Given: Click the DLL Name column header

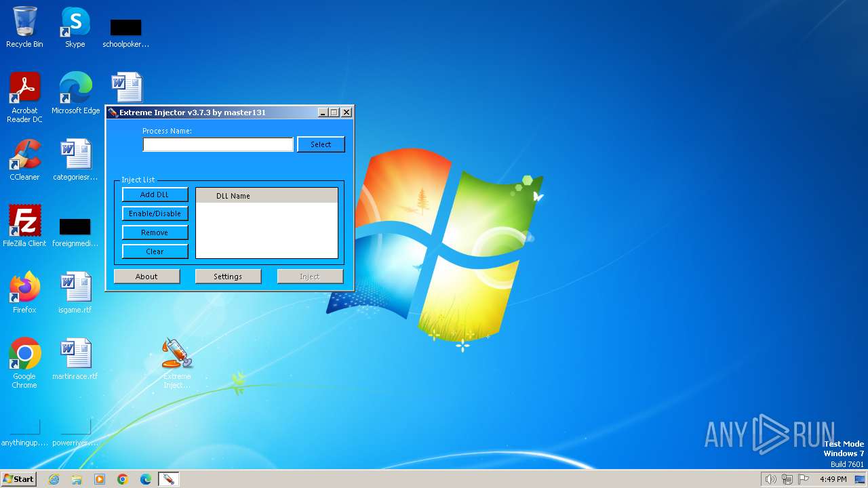Looking at the screenshot, I should [267, 196].
